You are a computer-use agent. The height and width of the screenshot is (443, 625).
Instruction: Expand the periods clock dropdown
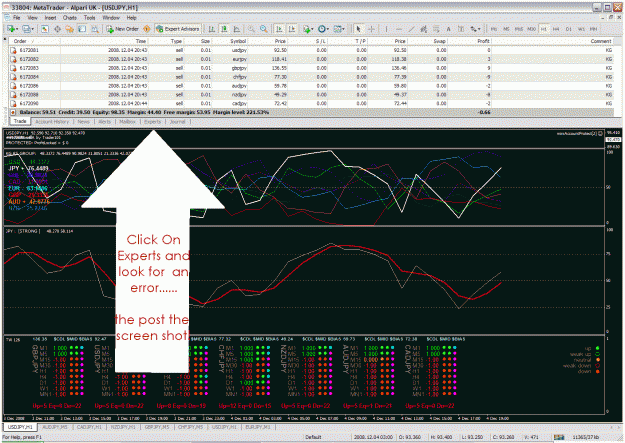click(328, 29)
